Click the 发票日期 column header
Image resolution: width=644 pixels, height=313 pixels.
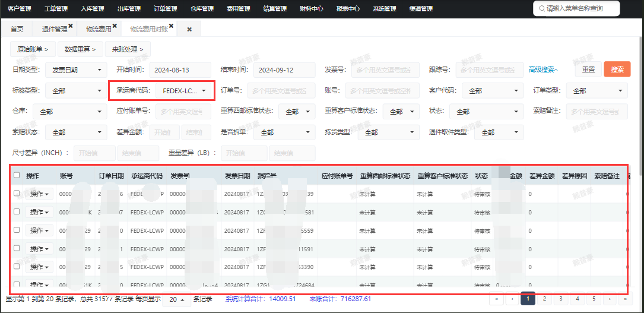click(x=237, y=176)
